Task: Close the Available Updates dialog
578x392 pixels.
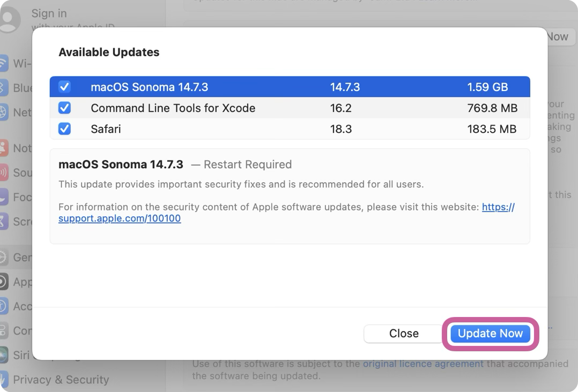Action: (x=404, y=334)
